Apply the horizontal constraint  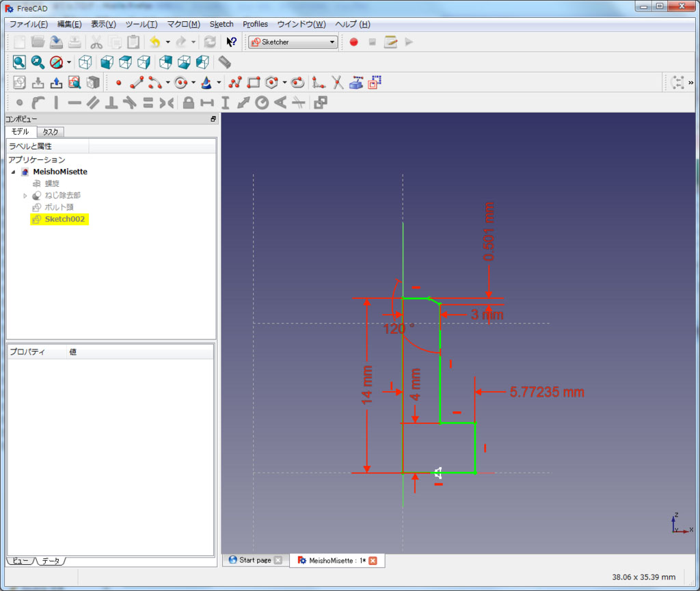coord(75,103)
